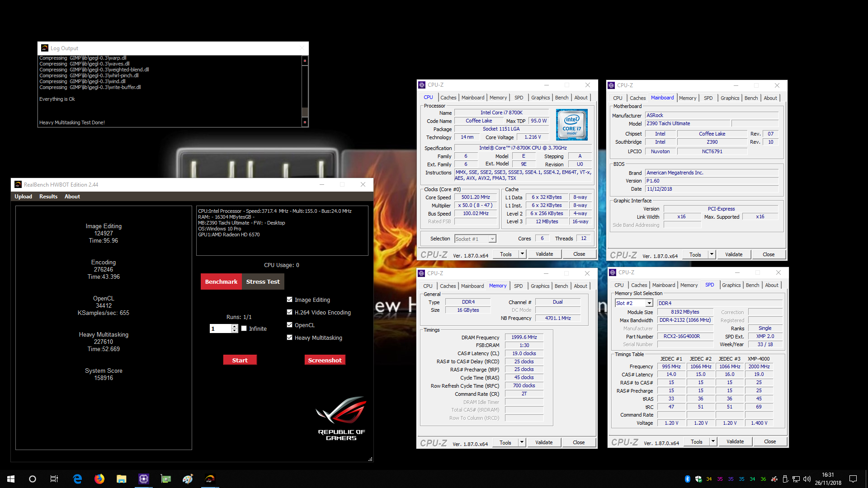The height and width of the screenshot is (488, 868).
Task: Click Validate in CPU-Z SPD window
Action: pyautogui.click(x=735, y=441)
